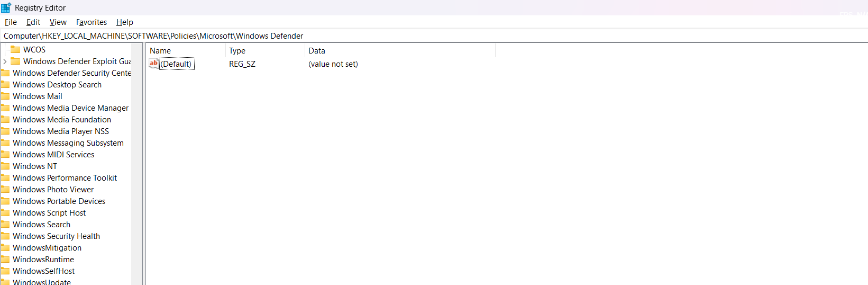Click the REG_SZ type cell
The height and width of the screenshot is (285, 868).
[242, 64]
